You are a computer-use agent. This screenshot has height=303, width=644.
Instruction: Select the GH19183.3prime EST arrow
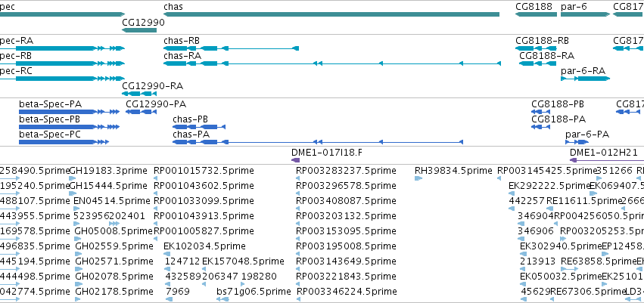point(73,178)
